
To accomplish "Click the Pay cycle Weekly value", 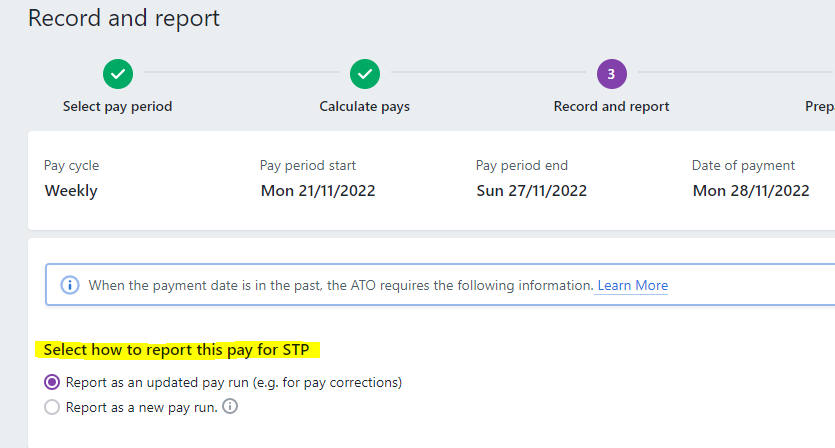I will (x=71, y=190).
